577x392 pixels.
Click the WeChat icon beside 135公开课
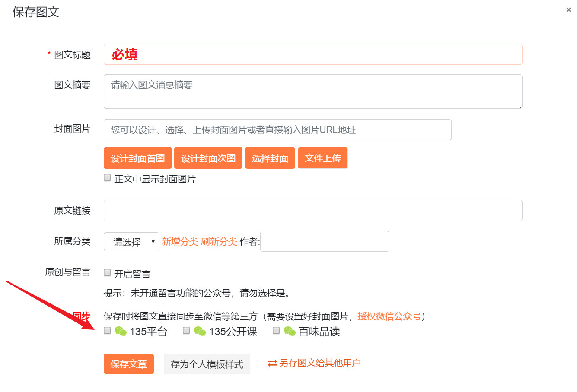tap(200, 331)
